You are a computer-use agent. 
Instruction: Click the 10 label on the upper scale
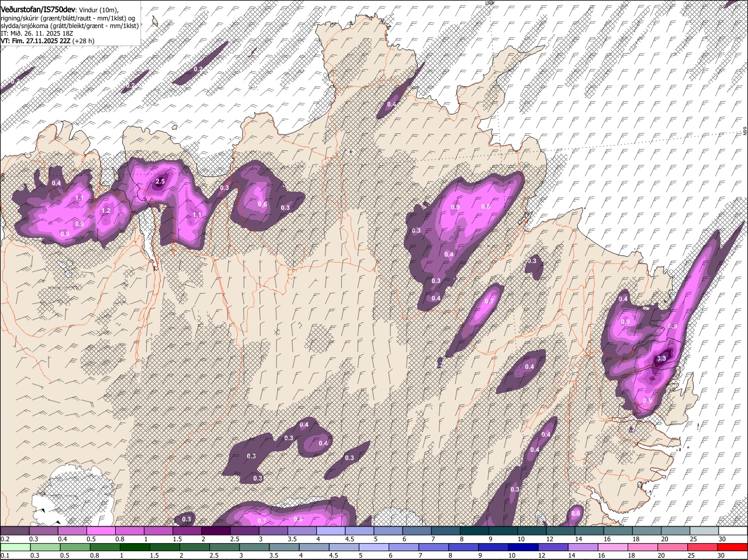520,539
